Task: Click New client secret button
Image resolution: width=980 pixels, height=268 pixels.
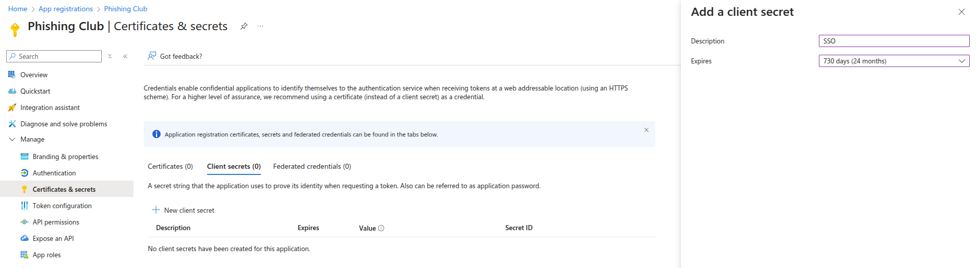Action: 183,210
